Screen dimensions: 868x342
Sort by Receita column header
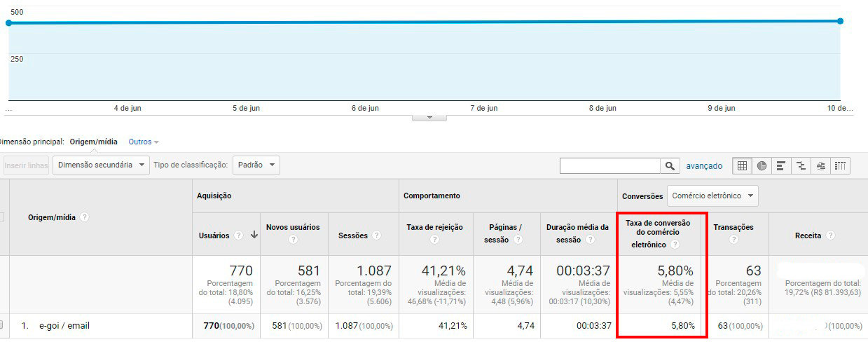(808, 235)
